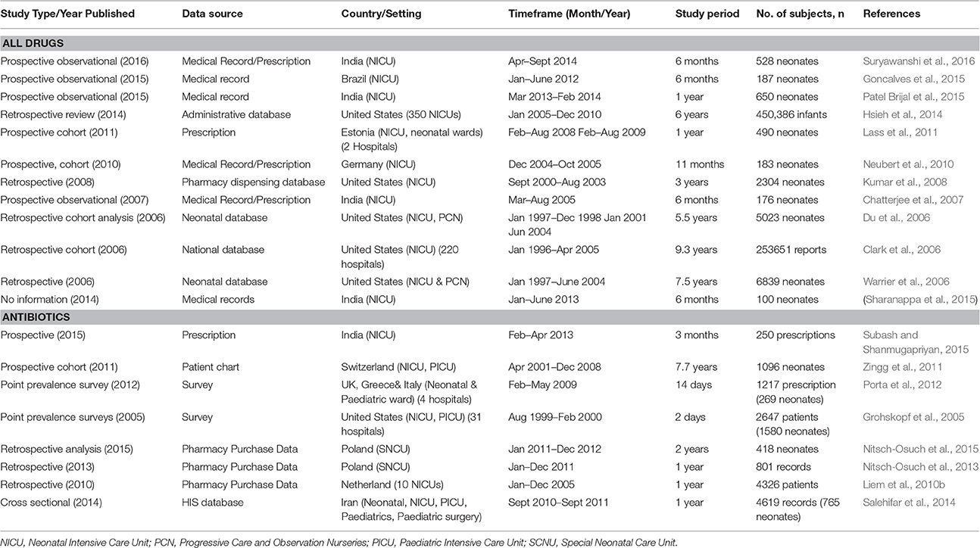
Task: Select the Pharmacy dispensing database cell
Action: point(254,182)
